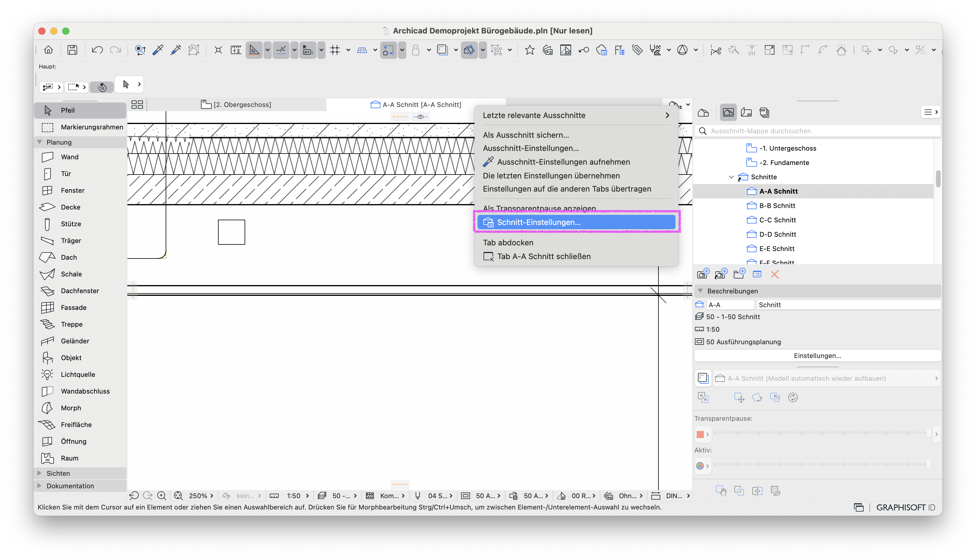The height and width of the screenshot is (560, 976).
Task: Toggle the guide lines toolbar button
Action: [x=254, y=50]
